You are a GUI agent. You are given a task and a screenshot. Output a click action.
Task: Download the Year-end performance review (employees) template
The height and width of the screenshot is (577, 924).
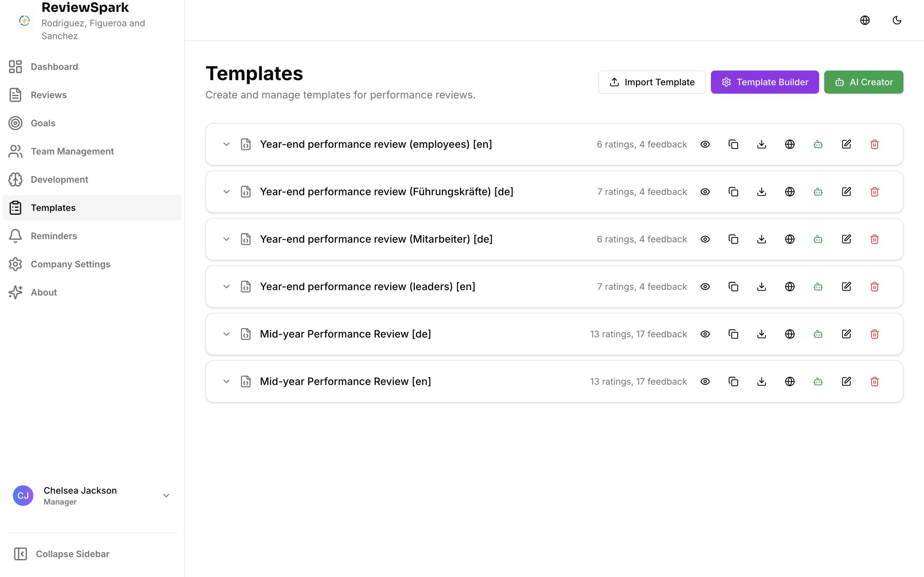pyautogui.click(x=761, y=144)
